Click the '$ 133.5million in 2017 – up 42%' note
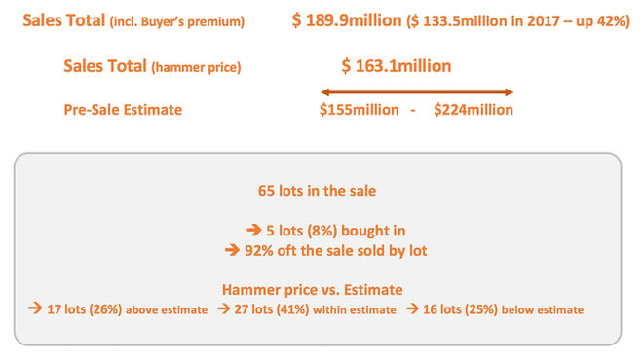 click(518, 21)
